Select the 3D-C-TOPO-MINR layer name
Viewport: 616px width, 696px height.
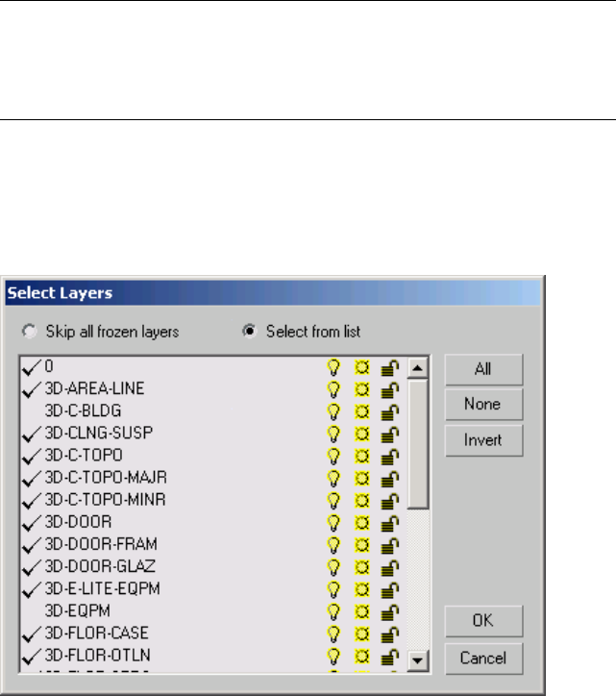(x=105, y=500)
